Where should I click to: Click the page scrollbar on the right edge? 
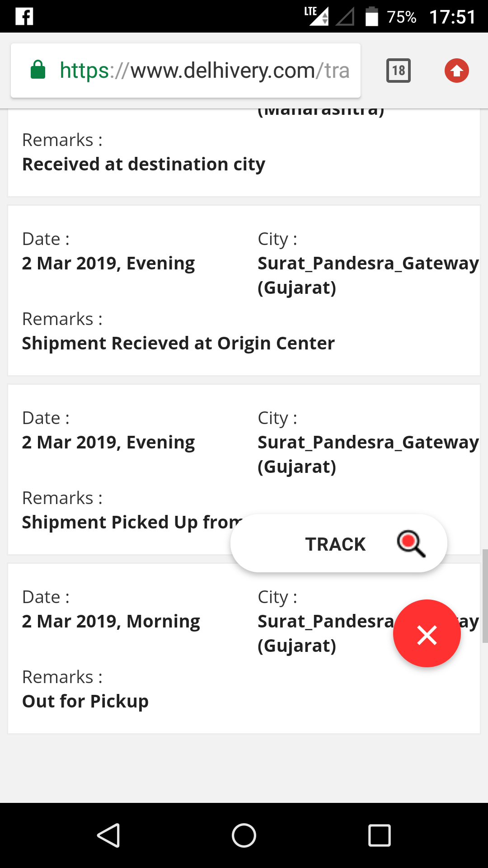pyautogui.click(x=485, y=595)
